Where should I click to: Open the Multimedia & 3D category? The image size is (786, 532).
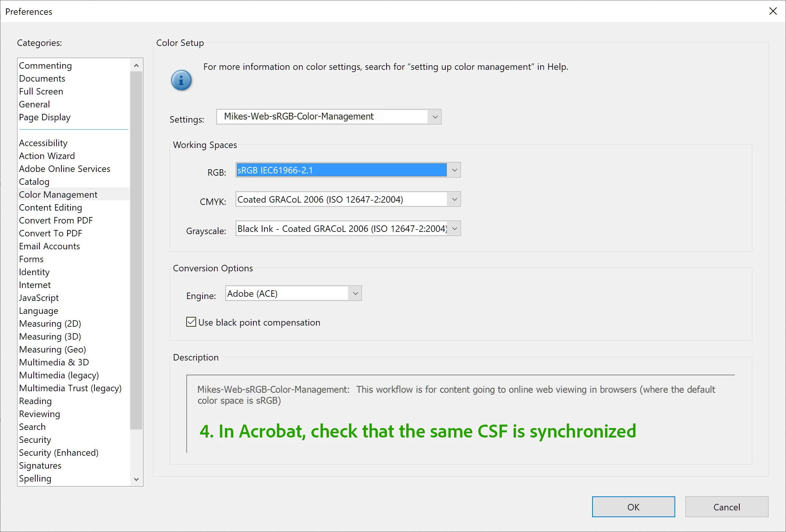coord(54,362)
